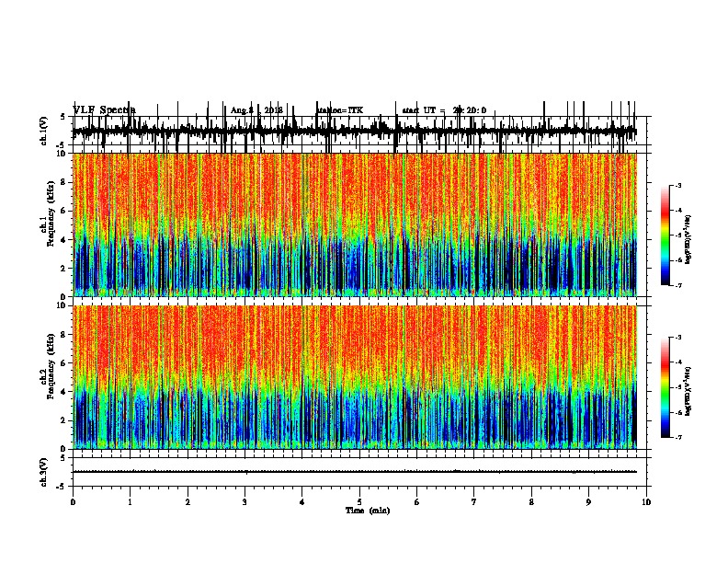Click the ch.3 flat waveform trace
The image size is (728, 563).
[355, 472]
